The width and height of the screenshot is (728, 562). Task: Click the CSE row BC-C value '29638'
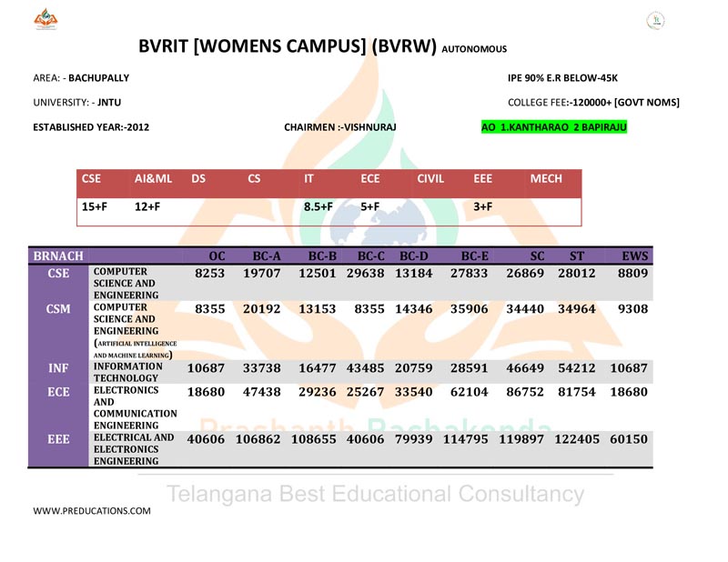coord(366,274)
